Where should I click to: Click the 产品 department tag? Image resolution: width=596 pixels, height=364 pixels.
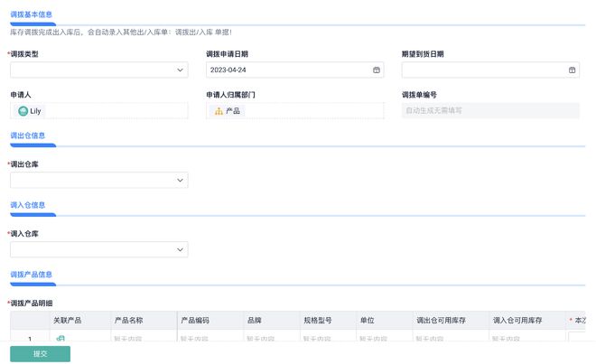pyautogui.click(x=228, y=111)
